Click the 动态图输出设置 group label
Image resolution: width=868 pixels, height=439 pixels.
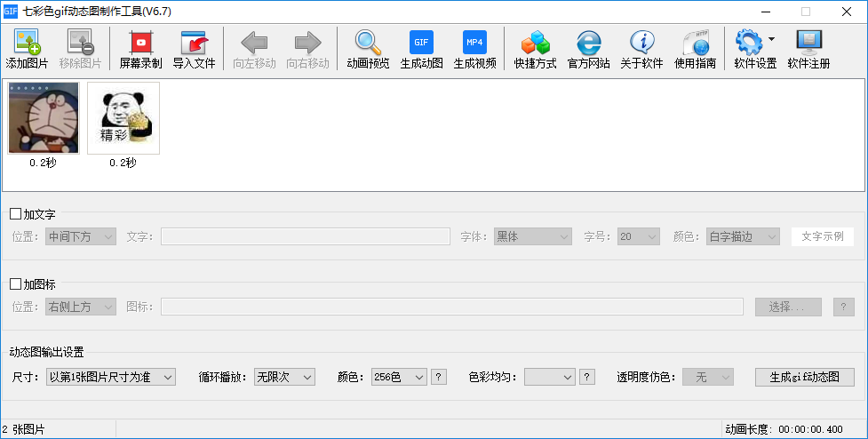46,352
